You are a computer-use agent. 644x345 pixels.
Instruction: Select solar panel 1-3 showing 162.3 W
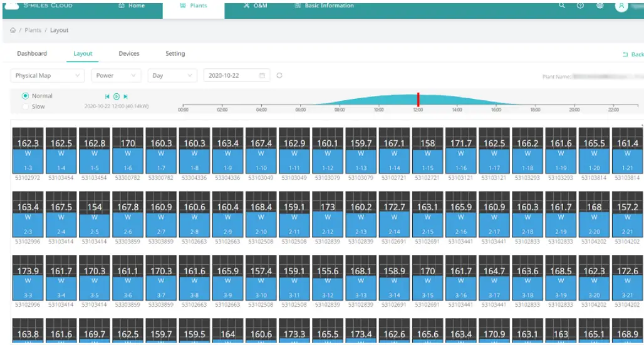28,151
